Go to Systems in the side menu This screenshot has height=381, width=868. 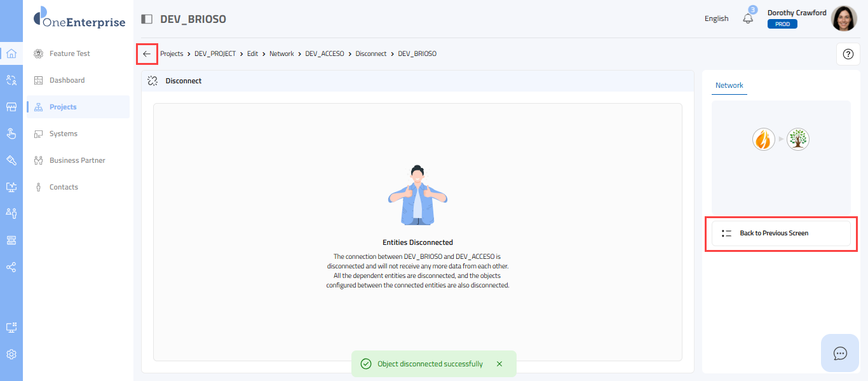pos(64,134)
